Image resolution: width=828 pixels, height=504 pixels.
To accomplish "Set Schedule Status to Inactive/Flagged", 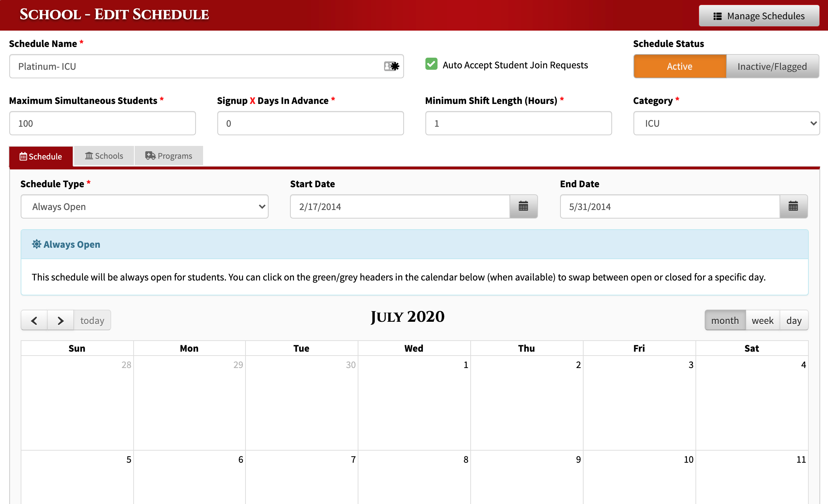I will tap(772, 66).
